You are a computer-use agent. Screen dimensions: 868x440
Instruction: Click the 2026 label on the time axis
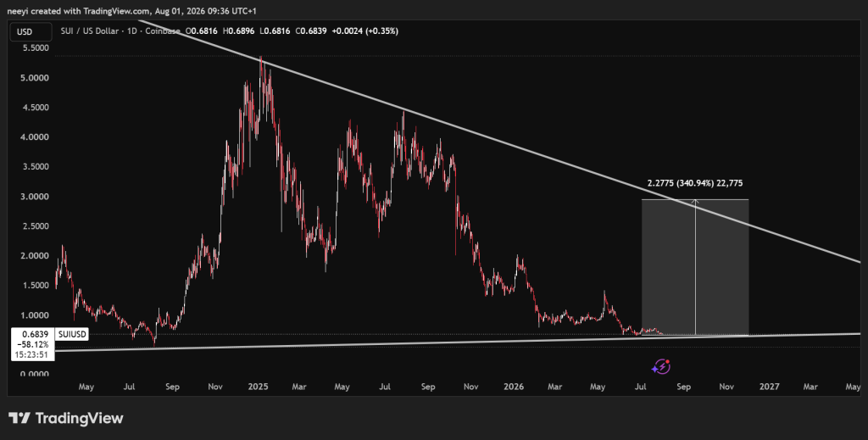coord(514,387)
